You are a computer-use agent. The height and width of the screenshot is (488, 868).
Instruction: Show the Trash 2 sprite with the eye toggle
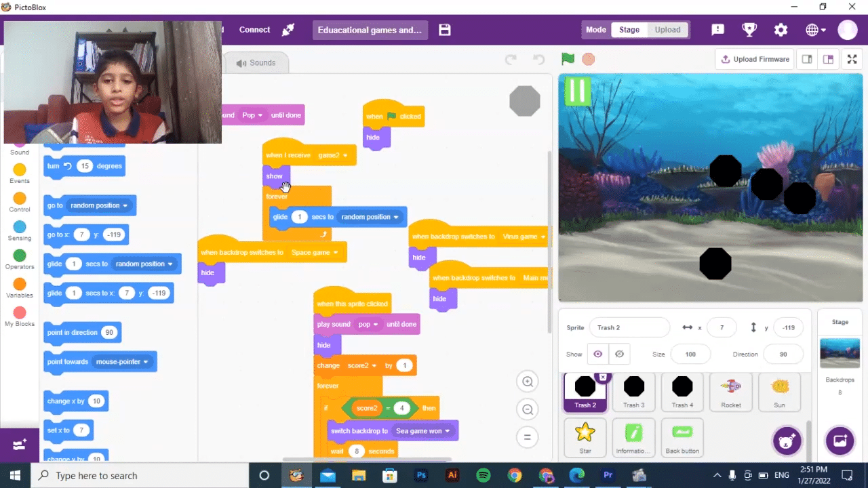pos(597,354)
